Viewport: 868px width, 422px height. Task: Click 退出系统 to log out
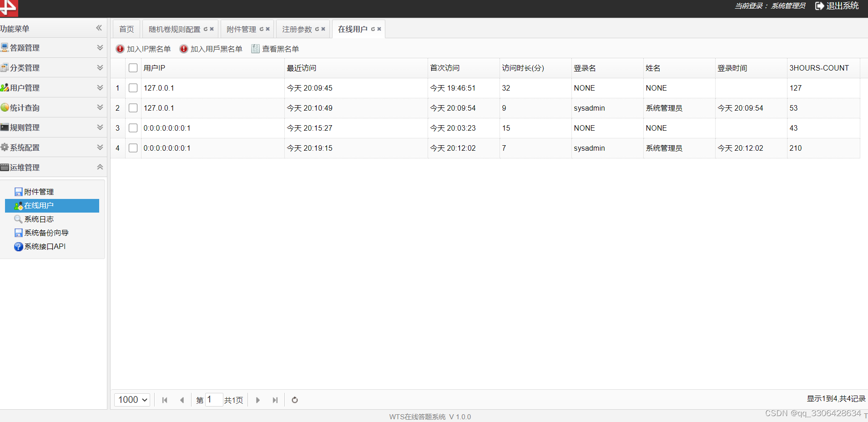coord(843,6)
